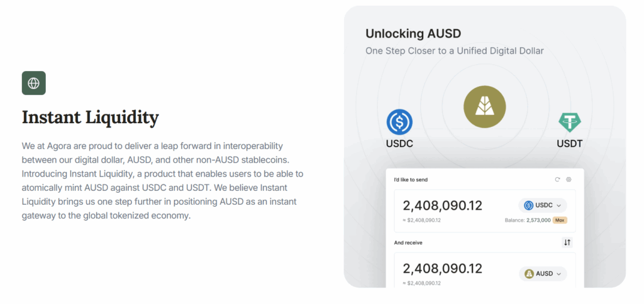
Task: Click the blue USDC coin icon
Action: click(x=399, y=122)
